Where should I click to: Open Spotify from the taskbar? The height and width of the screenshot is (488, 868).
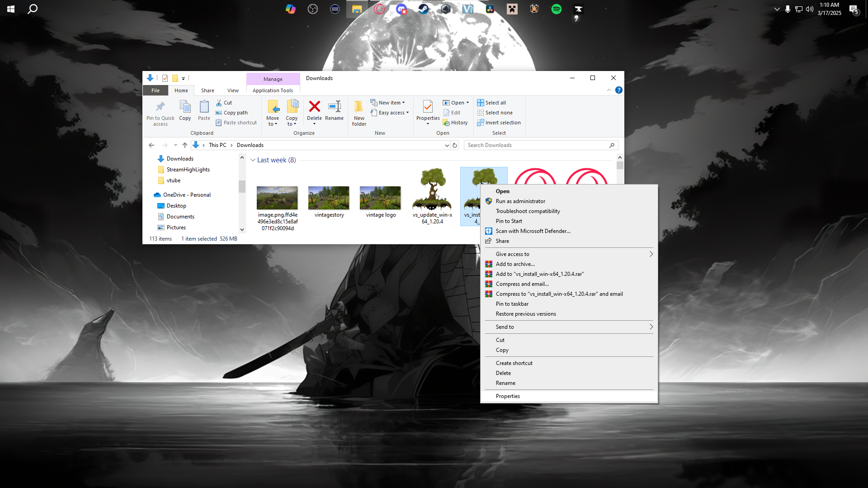tap(556, 9)
